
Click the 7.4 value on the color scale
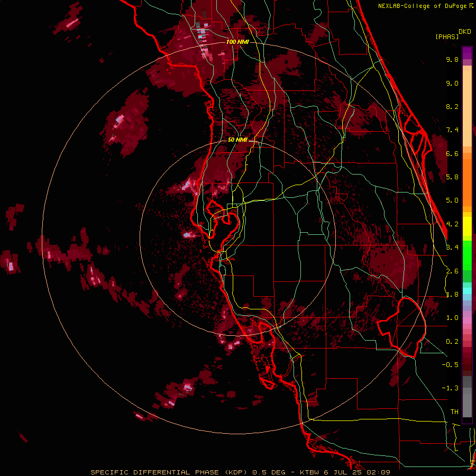[452, 130]
